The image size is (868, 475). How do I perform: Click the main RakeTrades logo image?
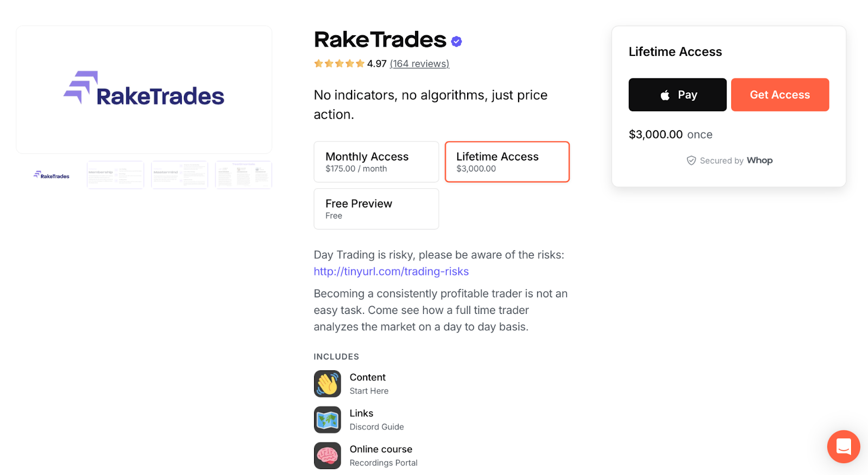point(144,89)
